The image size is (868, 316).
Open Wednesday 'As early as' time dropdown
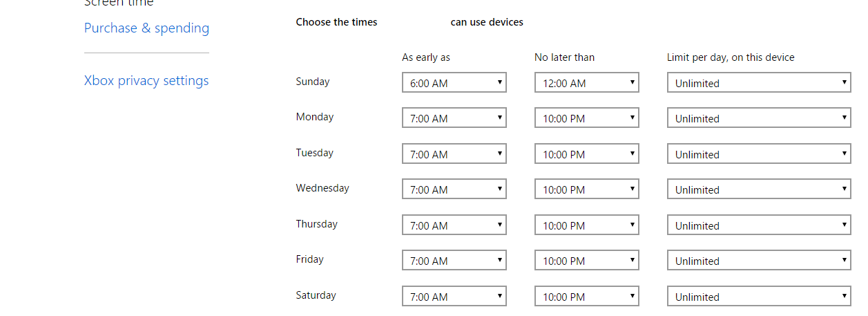[454, 189]
